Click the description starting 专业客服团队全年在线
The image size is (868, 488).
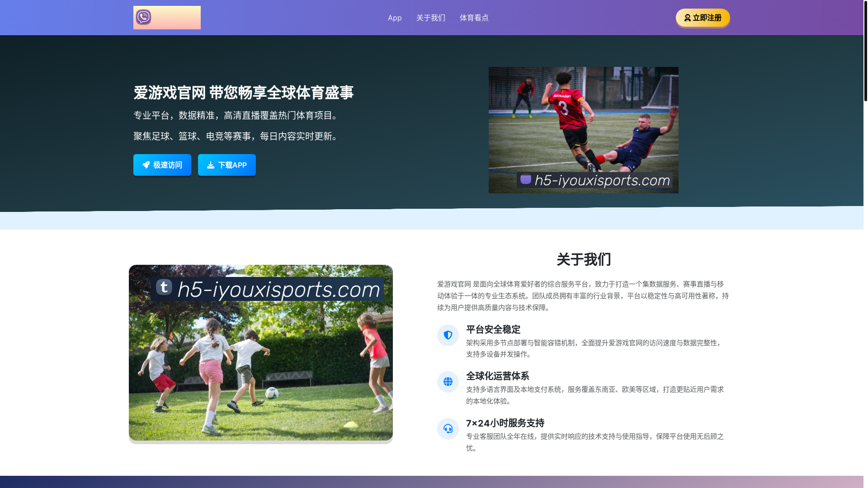point(595,442)
